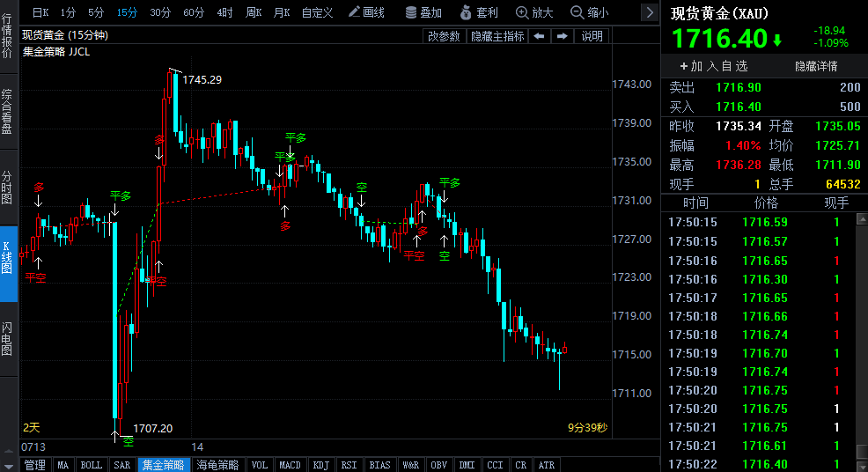
Task: Zoom out with 缩小 magnifier
Action: [589, 12]
